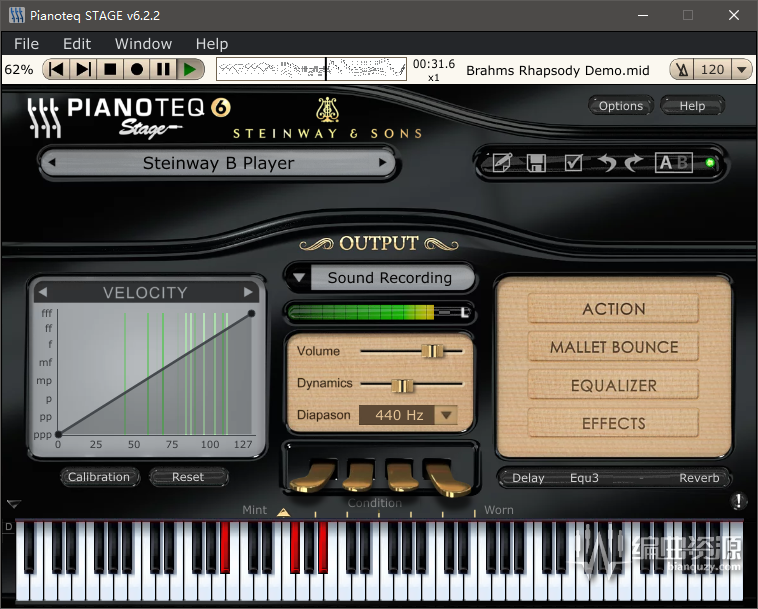Toggle the Reverb effect
This screenshot has width=758, height=609.
tap(699, 478)
